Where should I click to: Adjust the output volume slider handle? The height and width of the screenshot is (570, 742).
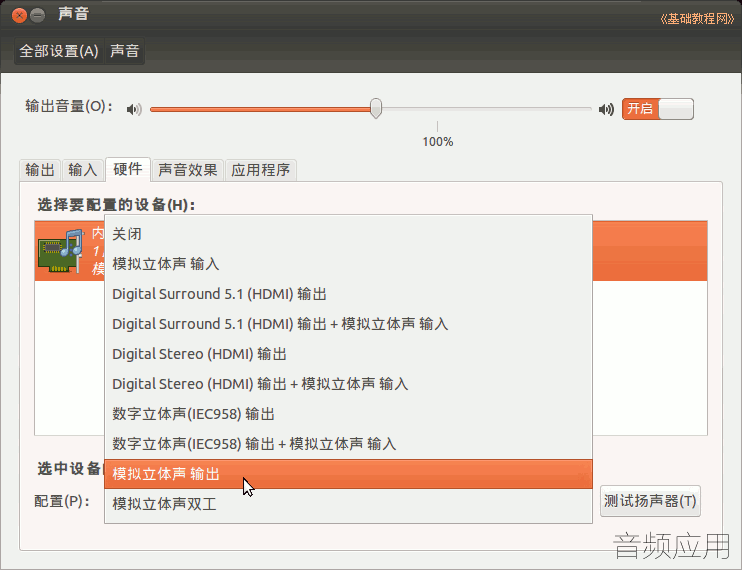coord(376,108)
